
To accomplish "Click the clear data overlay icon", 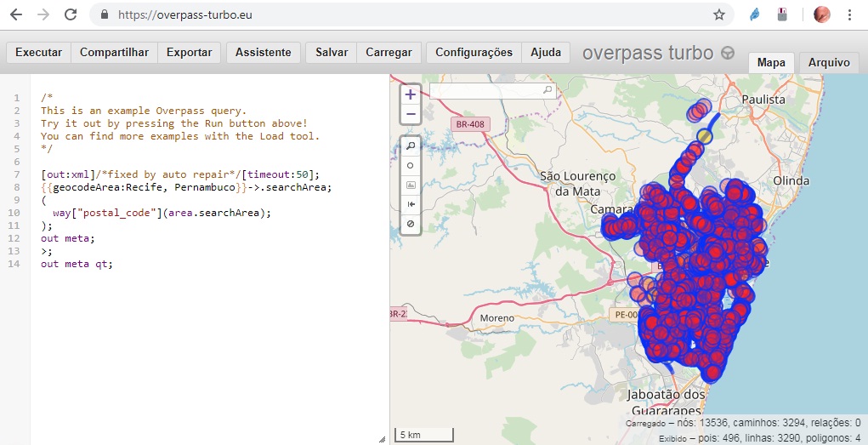I will pyautogui.click(x=411, y=225).
